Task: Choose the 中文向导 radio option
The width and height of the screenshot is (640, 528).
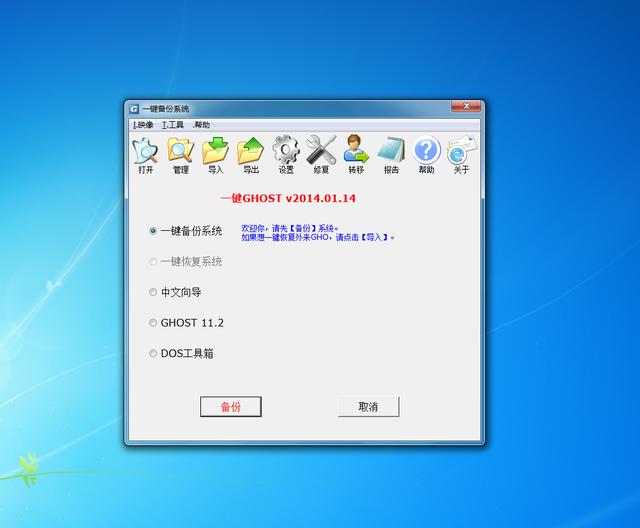Action: [153, 293]
